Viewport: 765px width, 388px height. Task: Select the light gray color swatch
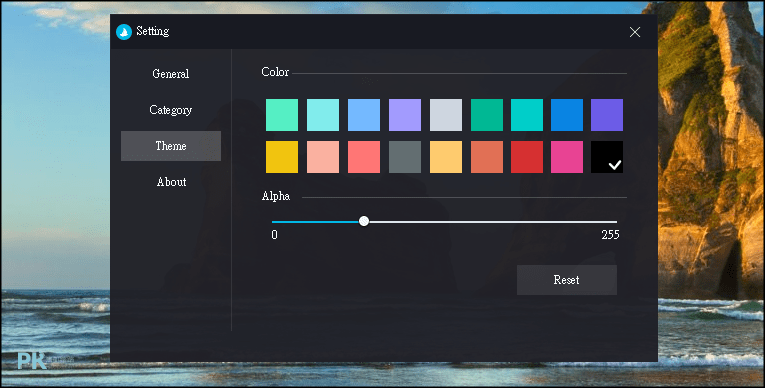point(446,115)
